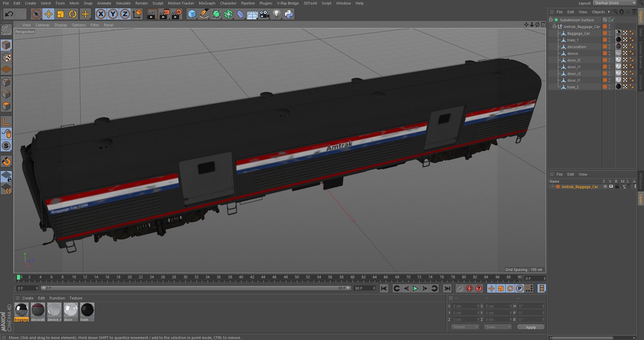Select the Rotate tool icon
Screen dimensions: 644x340
(x=72, y=14)
